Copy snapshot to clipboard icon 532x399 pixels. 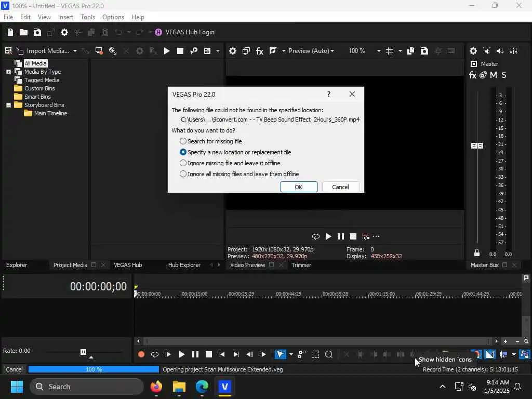coord(410,51)
